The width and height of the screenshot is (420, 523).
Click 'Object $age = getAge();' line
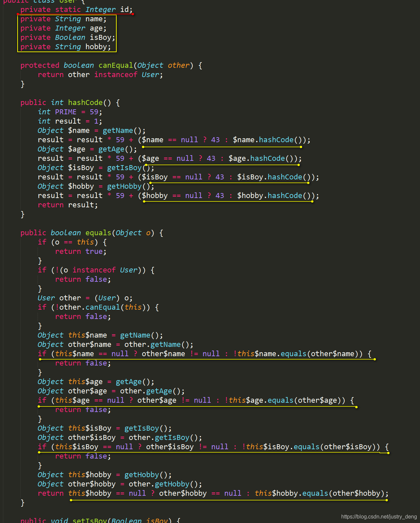[87, 149]
